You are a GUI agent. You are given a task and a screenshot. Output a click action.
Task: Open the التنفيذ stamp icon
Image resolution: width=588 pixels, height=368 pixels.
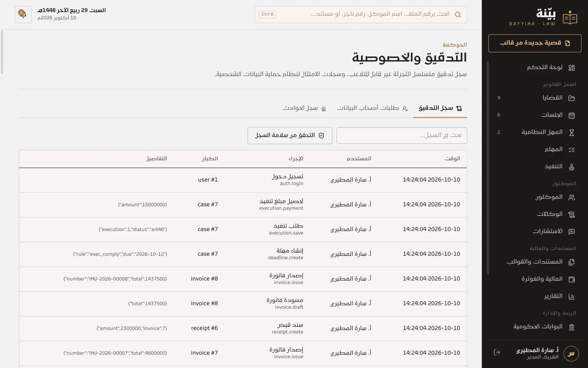tap(571, 167)
